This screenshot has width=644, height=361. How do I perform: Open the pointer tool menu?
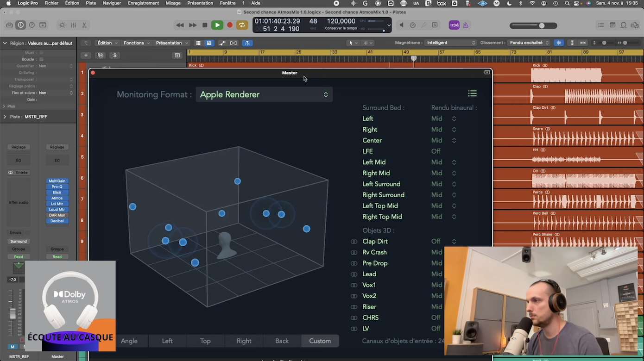click(x=353, y=43)
